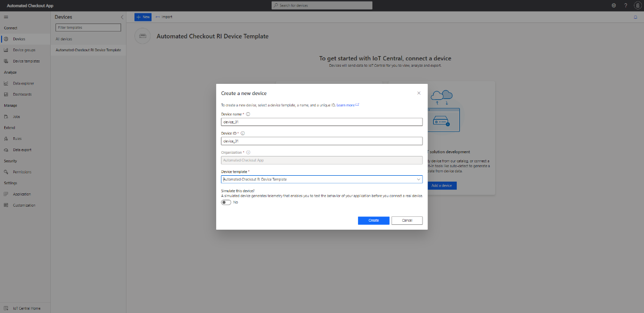
Task: Click the Permissions key icon
Action: pyautogui.click(x=6, y=172)
